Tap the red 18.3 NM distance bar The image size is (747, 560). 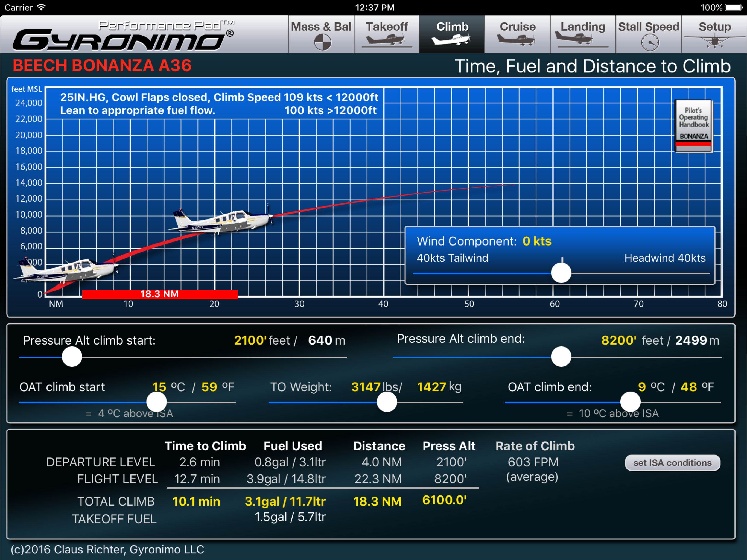[x=160, y=294]
